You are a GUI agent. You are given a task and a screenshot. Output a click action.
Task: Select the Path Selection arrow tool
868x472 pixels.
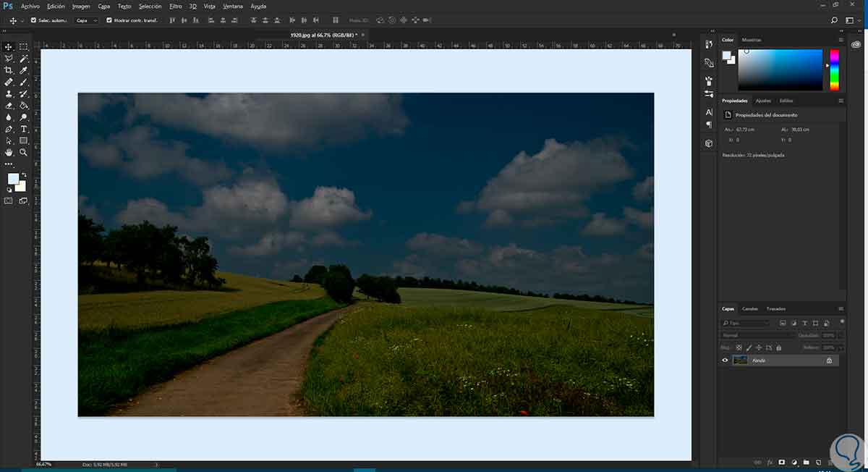point(9,140)
